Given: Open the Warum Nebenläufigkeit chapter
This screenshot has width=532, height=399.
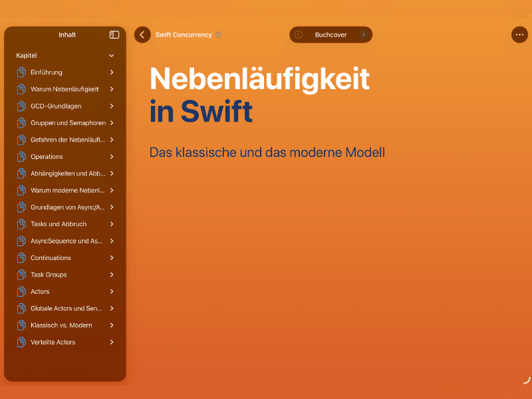Looking at the screenshot, I should [65, 89].
